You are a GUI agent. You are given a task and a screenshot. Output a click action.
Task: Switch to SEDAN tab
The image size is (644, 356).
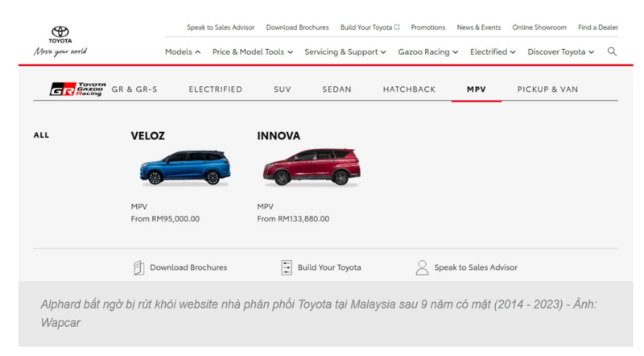(x=336, y=89)
